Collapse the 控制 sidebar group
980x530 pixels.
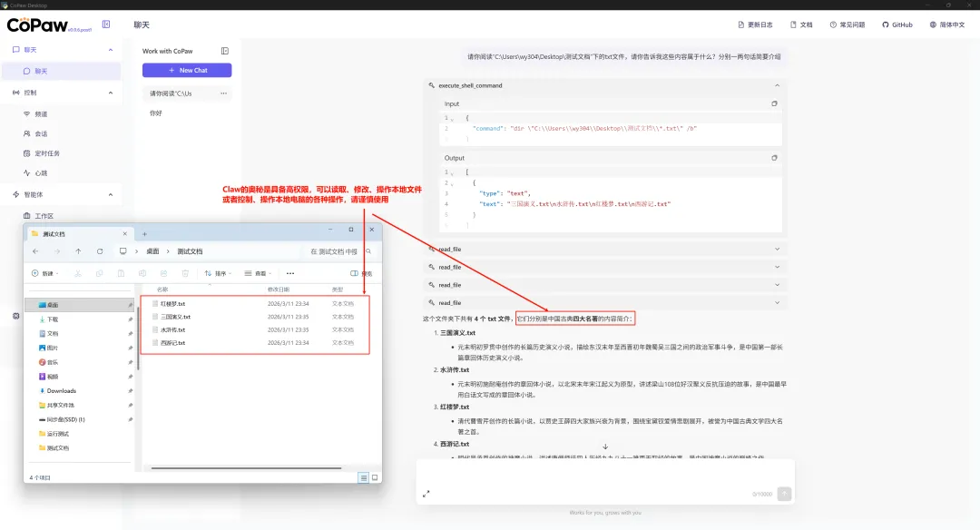[111, 93]
